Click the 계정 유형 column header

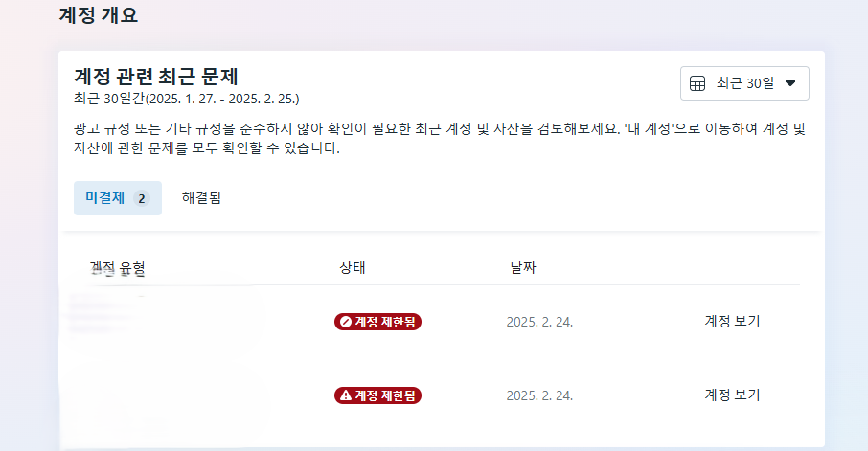117,268
